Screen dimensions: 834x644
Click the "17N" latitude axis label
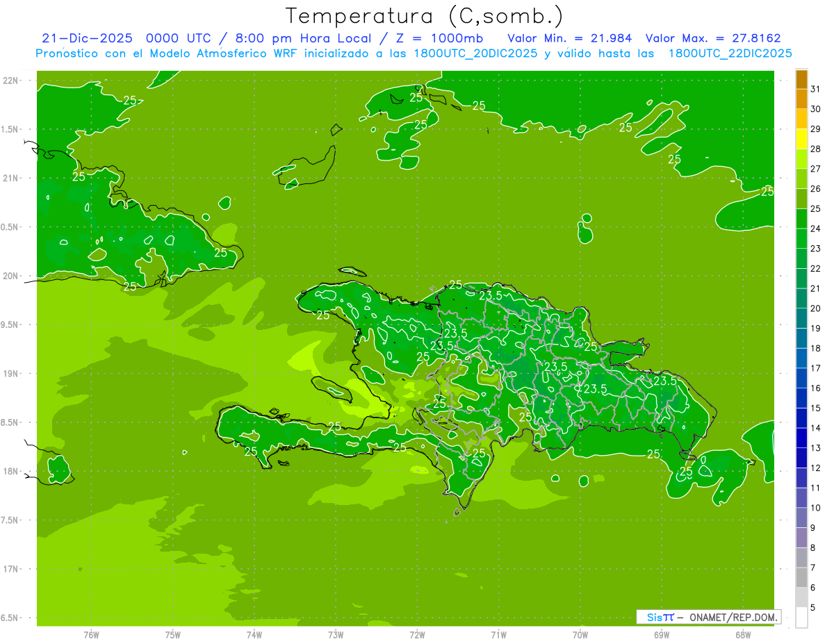[12, 569]
